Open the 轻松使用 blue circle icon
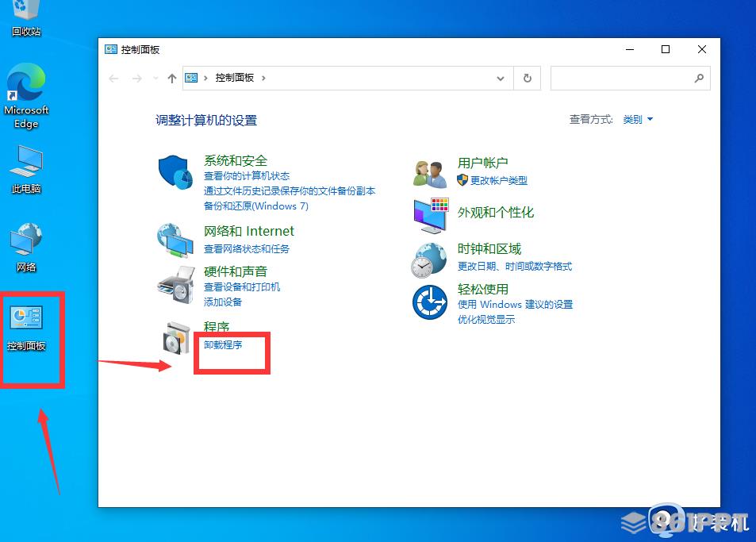This screenshot has height=542, width=756. [430, 302]
